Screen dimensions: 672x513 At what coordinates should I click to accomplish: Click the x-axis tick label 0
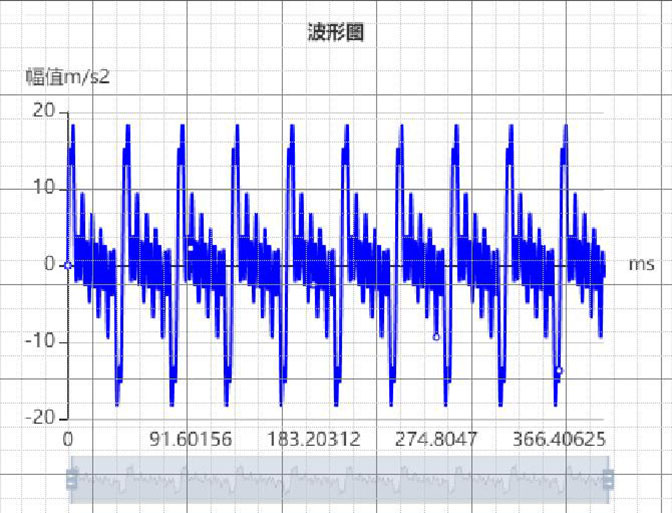[68, 440]
